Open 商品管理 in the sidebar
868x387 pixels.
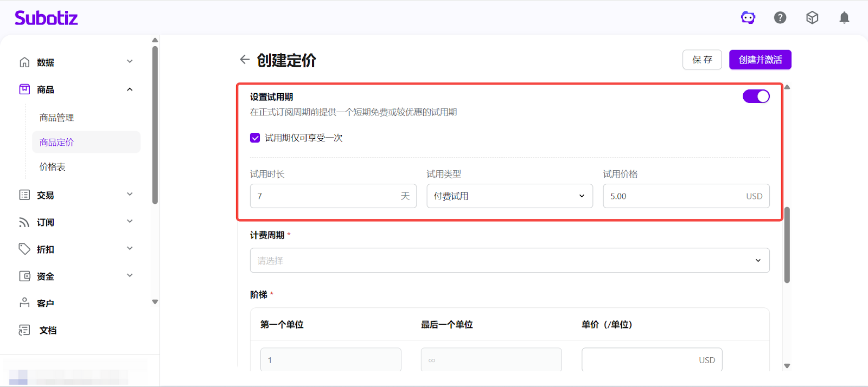pyautogui.click(x=57, y=118)
